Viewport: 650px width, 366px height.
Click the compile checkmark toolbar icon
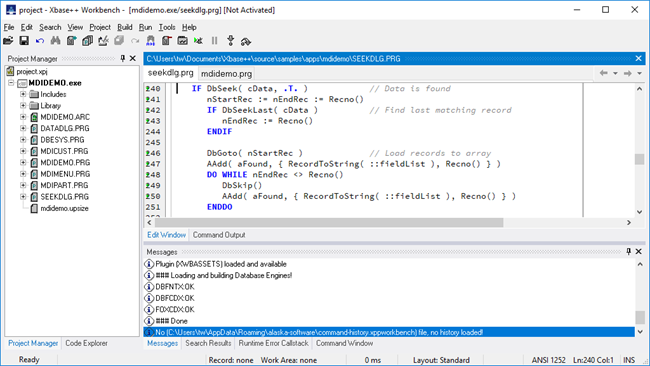pyautogui.click(x=103, y=41)
